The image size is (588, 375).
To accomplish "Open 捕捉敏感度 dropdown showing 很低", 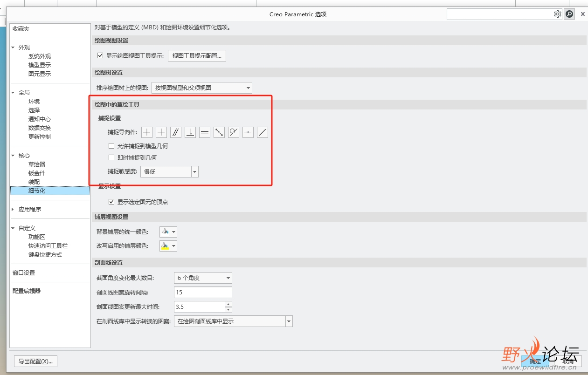I will (x=169, y=171).
